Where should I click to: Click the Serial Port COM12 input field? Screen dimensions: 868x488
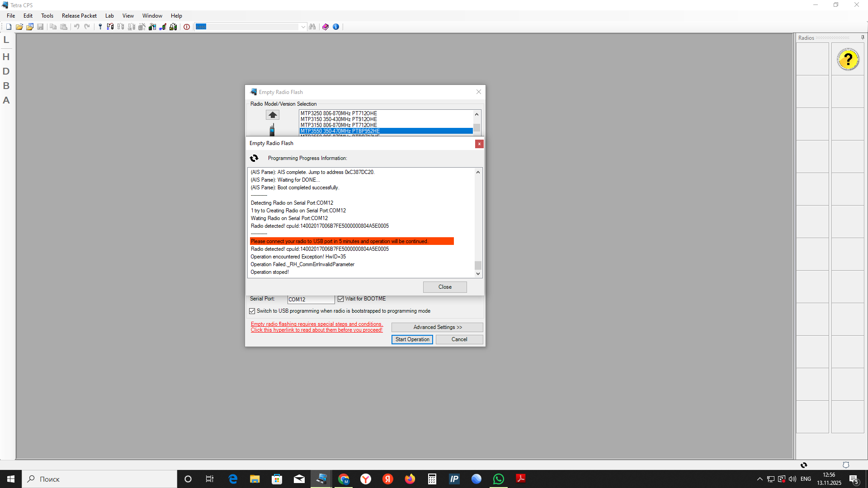[x=311, y=300]
